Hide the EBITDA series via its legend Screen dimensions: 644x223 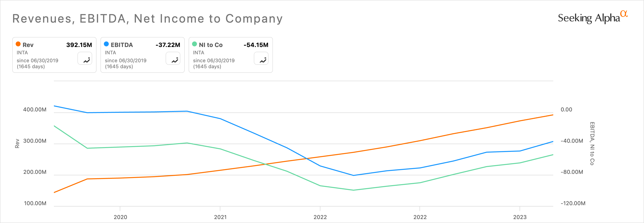122,45
